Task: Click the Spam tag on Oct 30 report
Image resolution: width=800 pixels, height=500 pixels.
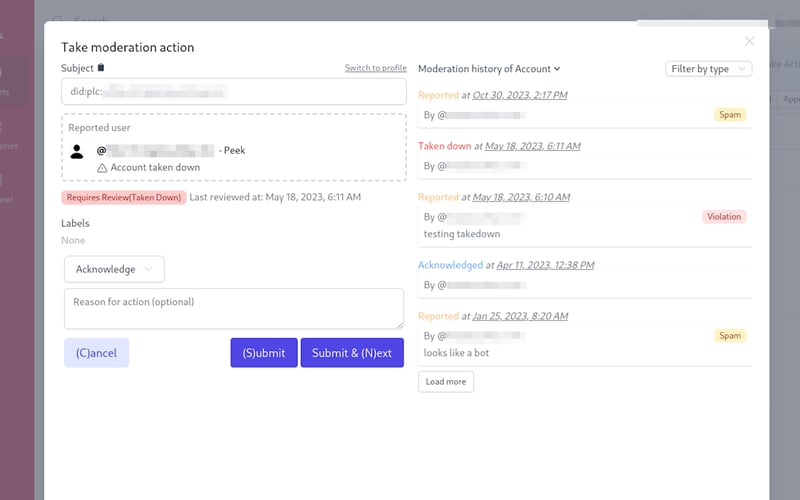Action: point(730,115)
